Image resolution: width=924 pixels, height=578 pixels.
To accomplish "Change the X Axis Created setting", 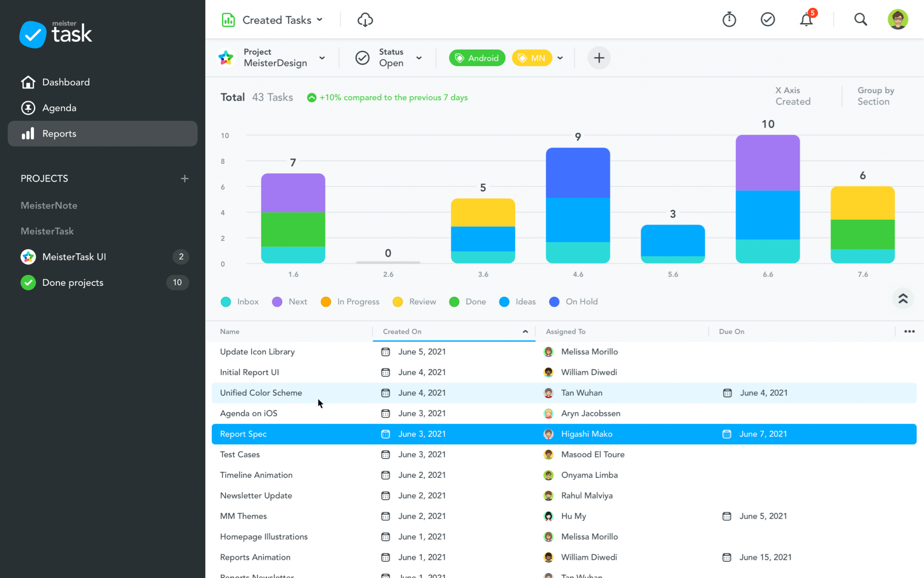I will (793, 96).
